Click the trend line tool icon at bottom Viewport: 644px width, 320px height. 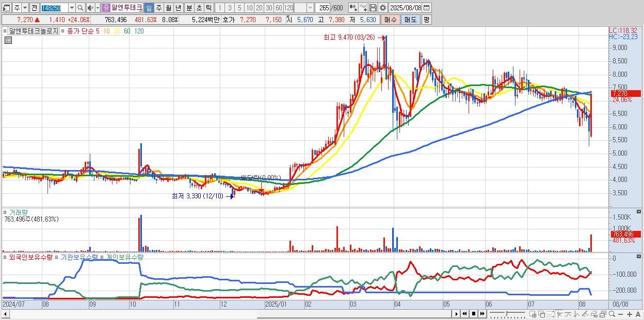[x=568, y=314]
